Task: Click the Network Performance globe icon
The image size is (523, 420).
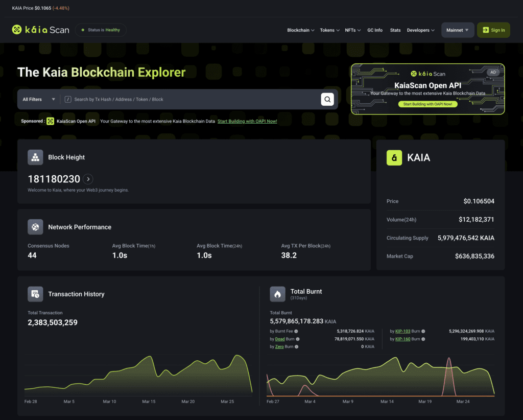Action: [35, 227]
